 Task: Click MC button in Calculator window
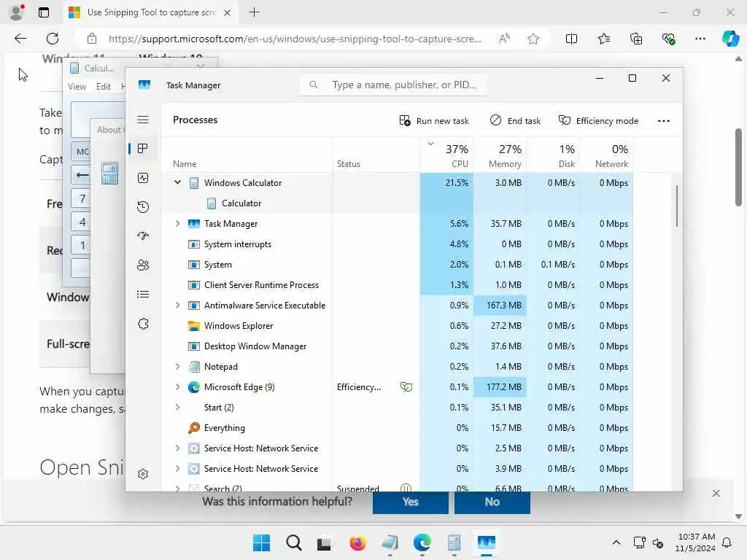[x=82, y=152]
